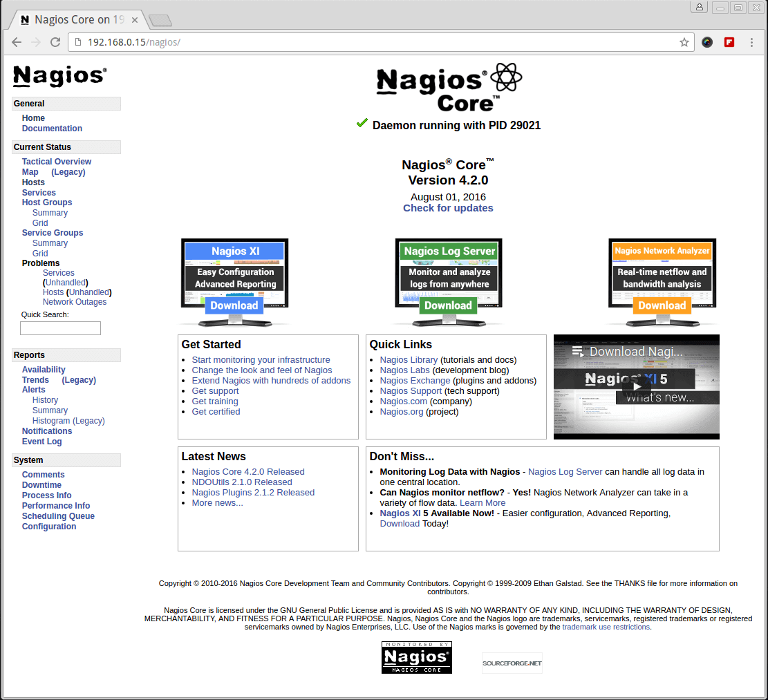Play the Nagios XI 5 video
Image resolution: width=768 pixels, height=700 pixels.
[x=636, y=386]
